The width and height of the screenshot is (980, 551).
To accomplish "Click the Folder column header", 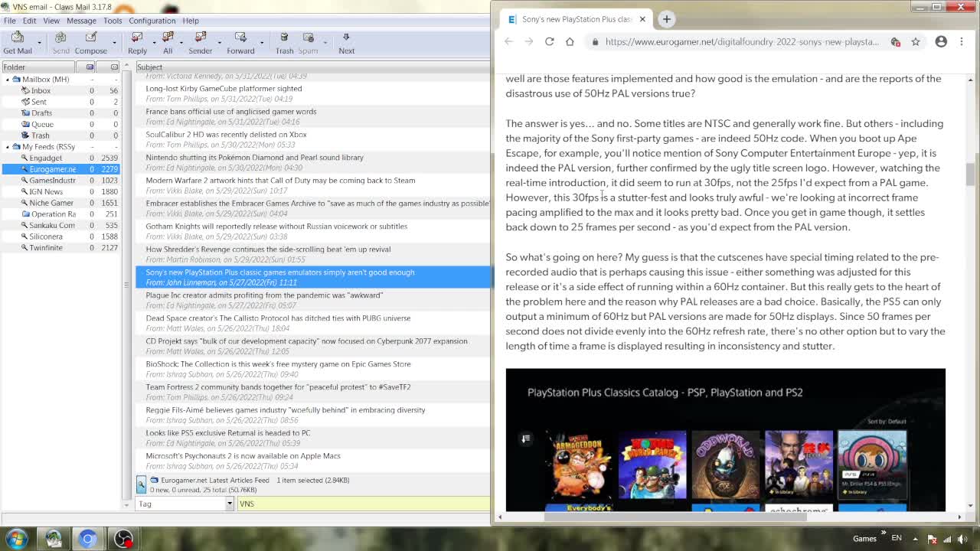I will tap(38, 67).
